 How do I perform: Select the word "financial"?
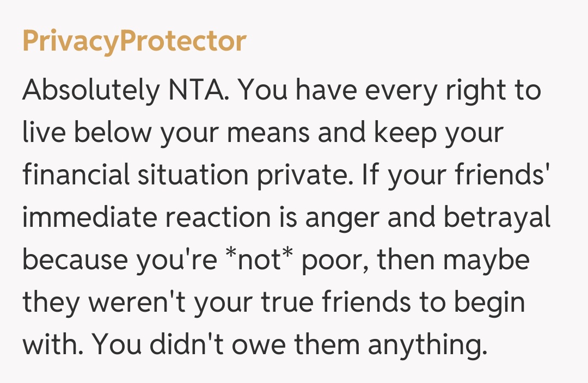(77, 175)
